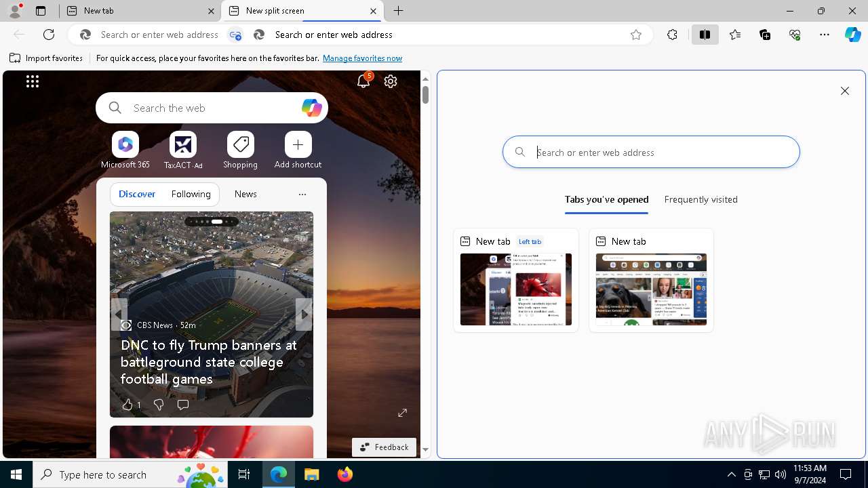This screenshot has height=488, width=868.
Task: Open File Explorer from taskbar
Action: click(x=311, y=474)
